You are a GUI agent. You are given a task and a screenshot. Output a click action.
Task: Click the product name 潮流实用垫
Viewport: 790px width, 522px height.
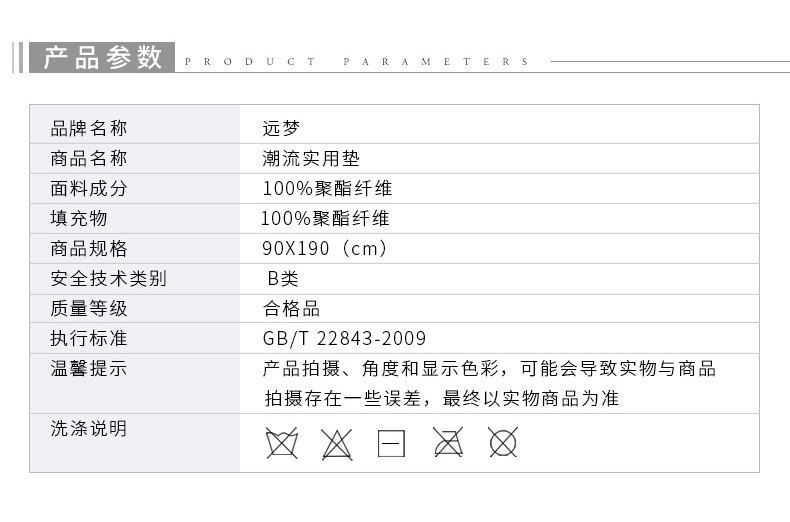pos(311,158)
